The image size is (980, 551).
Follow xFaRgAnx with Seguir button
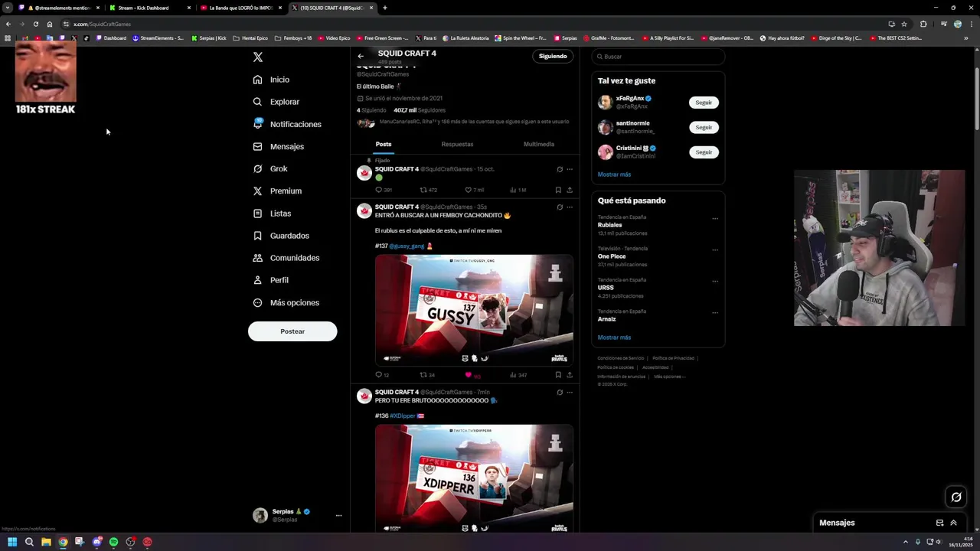(x=704, y=102)
